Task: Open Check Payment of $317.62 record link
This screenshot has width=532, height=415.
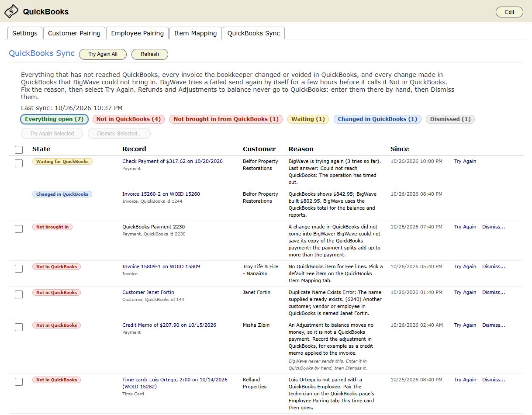Action: pos(173,161)
